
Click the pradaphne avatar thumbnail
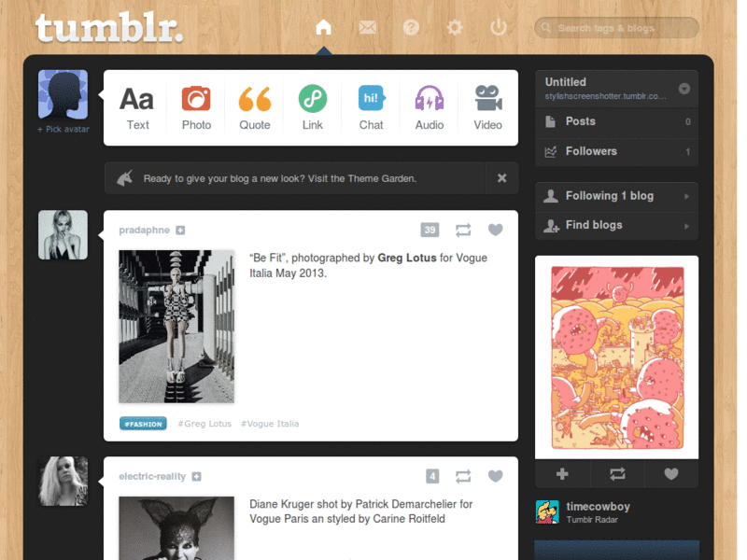pyautogui.click(x=63, y=235)
